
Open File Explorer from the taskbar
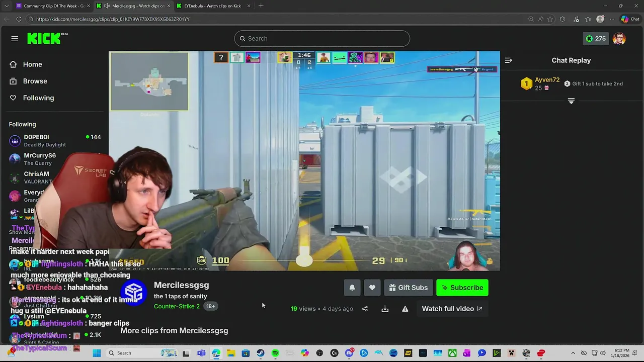tap(230, 353)
